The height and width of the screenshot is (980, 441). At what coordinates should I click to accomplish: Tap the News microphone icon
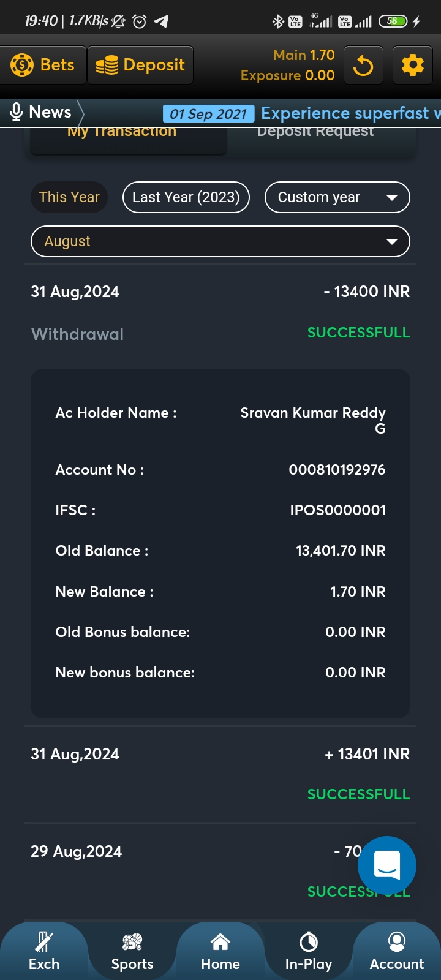click(x=17, y=112)
